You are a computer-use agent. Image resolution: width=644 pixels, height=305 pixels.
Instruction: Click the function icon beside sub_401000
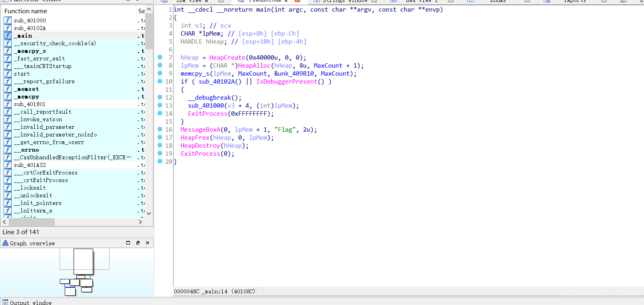(x=8, y=20)
